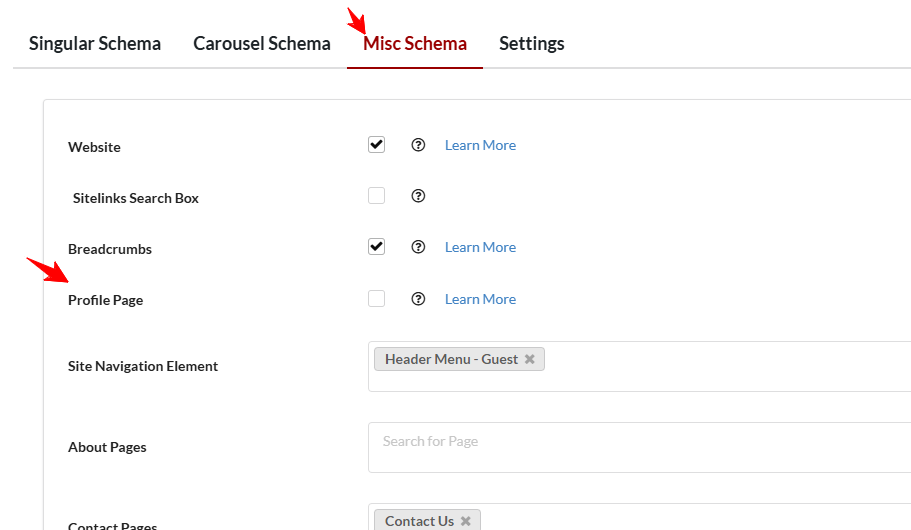Open the Contact Pages selector field
911x530 pixels.
tap(700, 521)
